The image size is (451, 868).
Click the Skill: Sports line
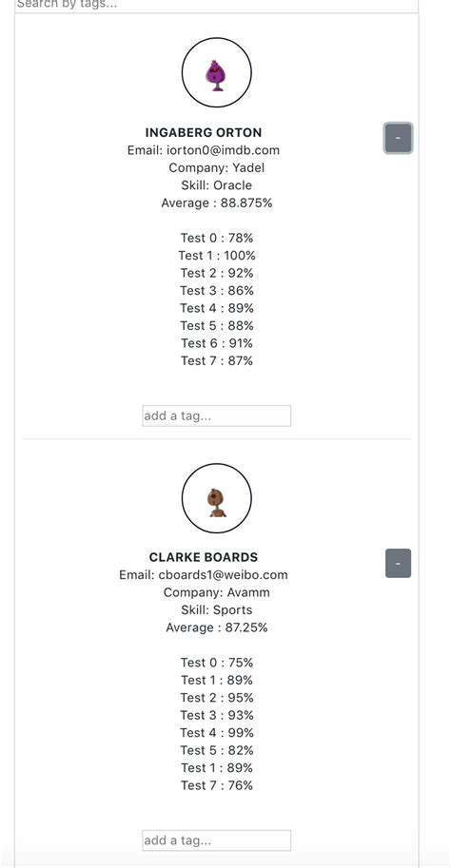(x=217, y=610)
